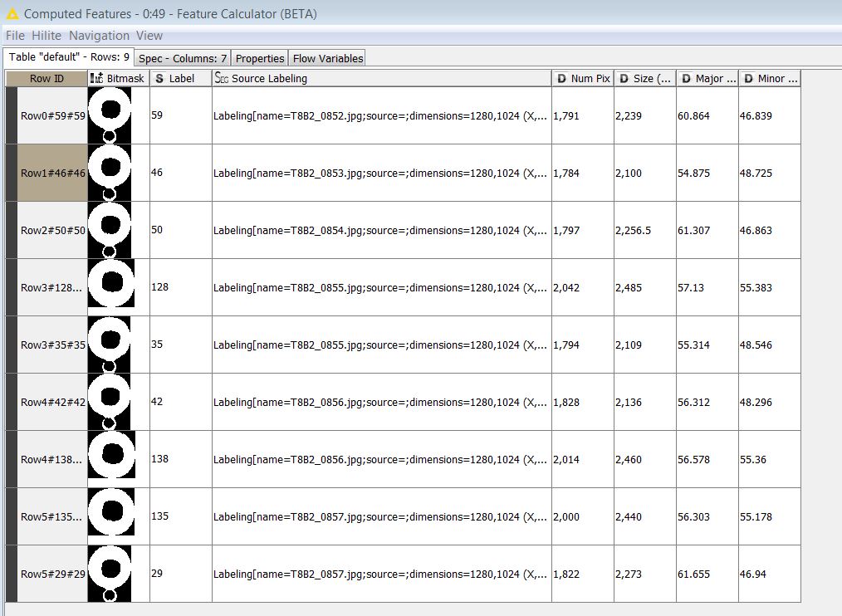Click the Source Labeling column header

click(382, 78)
